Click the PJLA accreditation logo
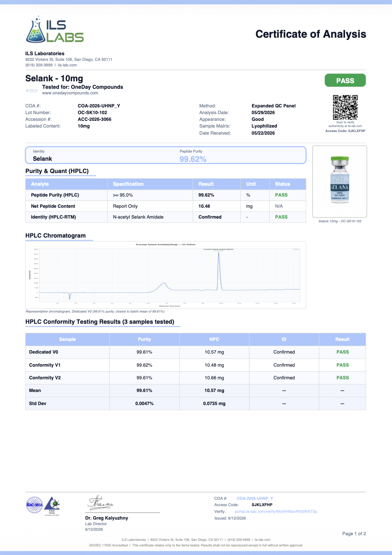 point(52,505)
